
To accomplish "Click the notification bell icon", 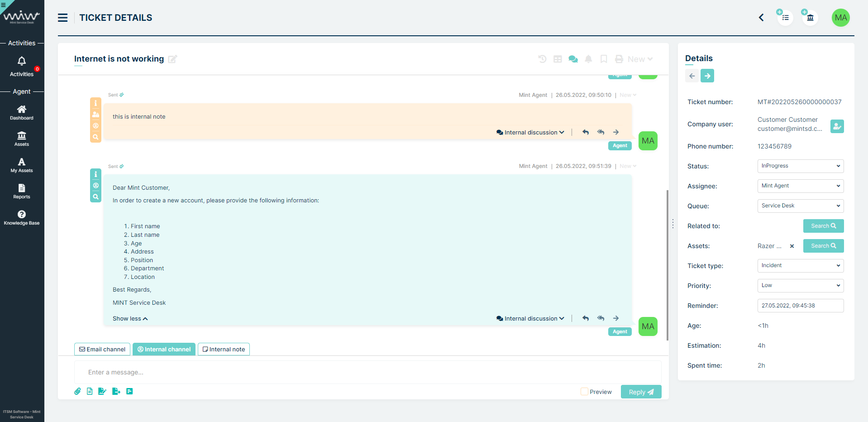I will click(x=588, y=59).
